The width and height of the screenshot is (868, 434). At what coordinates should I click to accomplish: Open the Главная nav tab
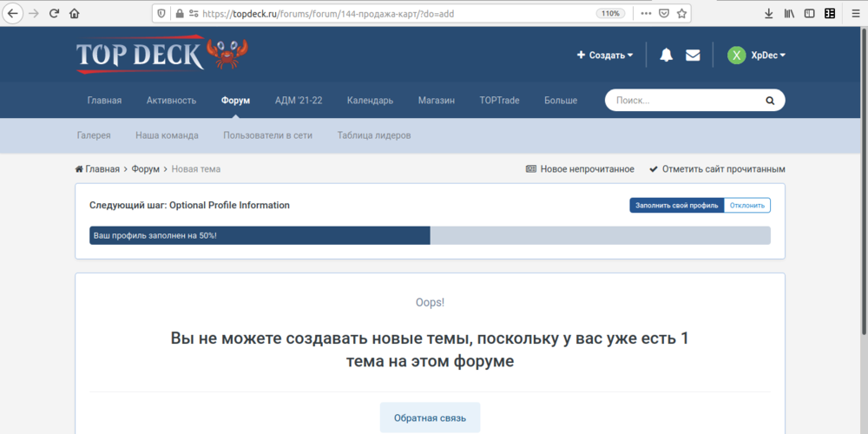pyautogui.click(x=105, y=100)
